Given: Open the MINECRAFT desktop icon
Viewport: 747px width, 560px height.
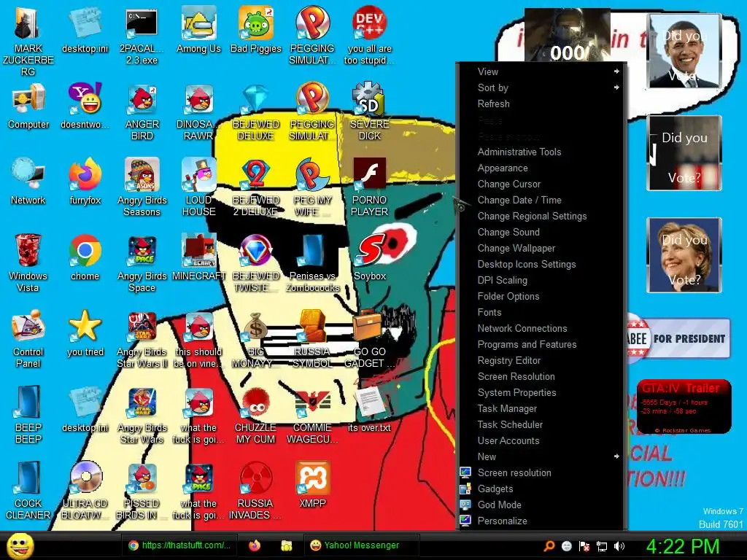Looking at the screenshot, I should pos(198,257).
